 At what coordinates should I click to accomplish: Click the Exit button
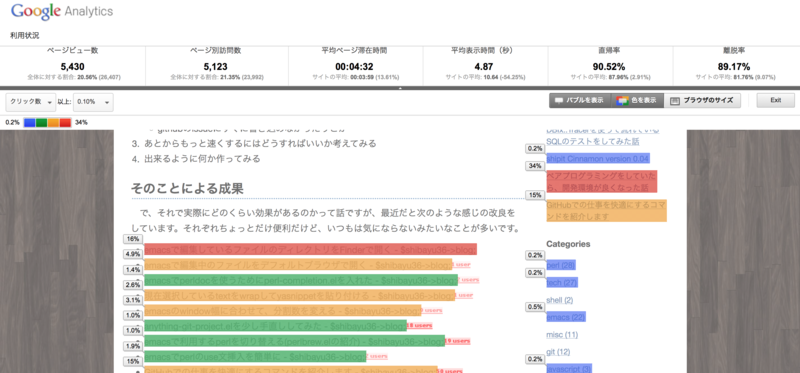coord(776,101)
